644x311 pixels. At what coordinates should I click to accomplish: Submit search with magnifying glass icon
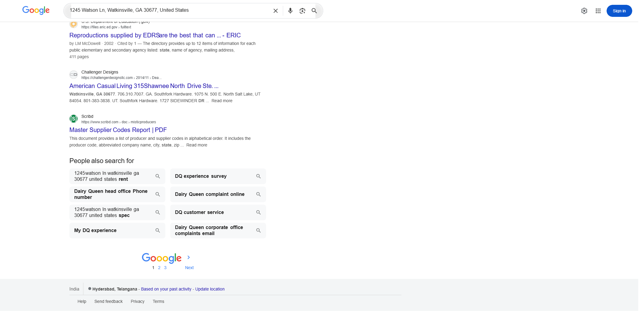click(x=314, y=11)
